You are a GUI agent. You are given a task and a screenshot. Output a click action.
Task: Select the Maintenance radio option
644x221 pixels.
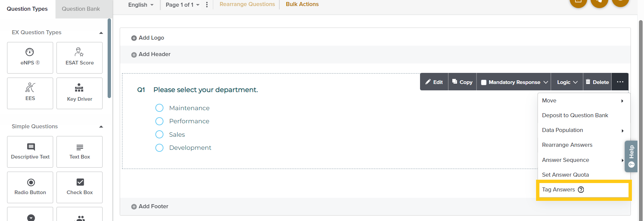click(159, 108)
